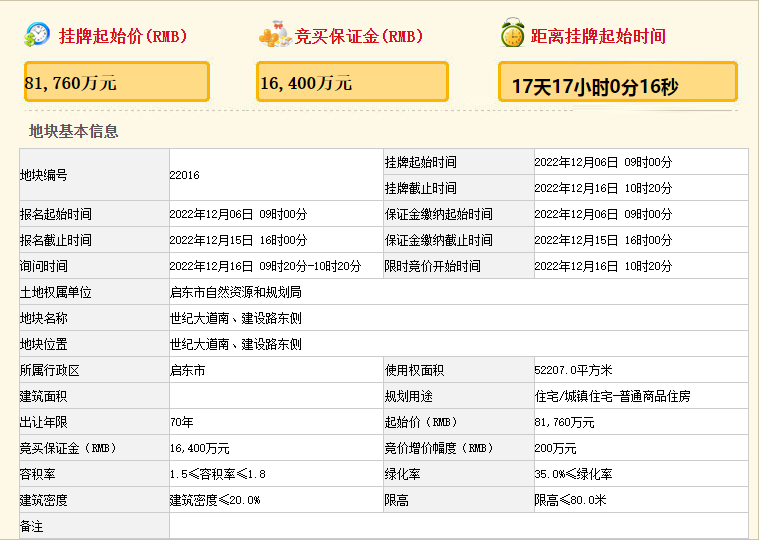Click the 地块名称 label
Viewport: 762px width, 541px height.
[x=44, y=318]
